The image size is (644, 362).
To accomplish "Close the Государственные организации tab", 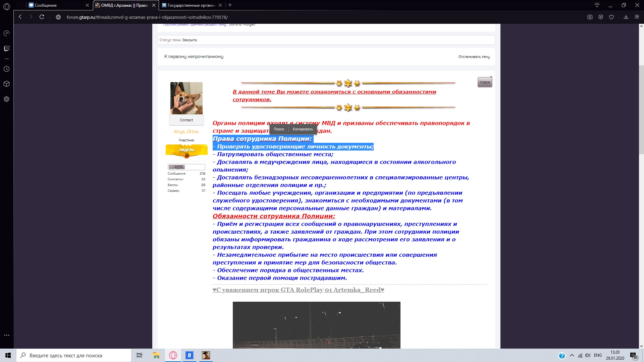I will pyautogui.click(x=220, y=5).
